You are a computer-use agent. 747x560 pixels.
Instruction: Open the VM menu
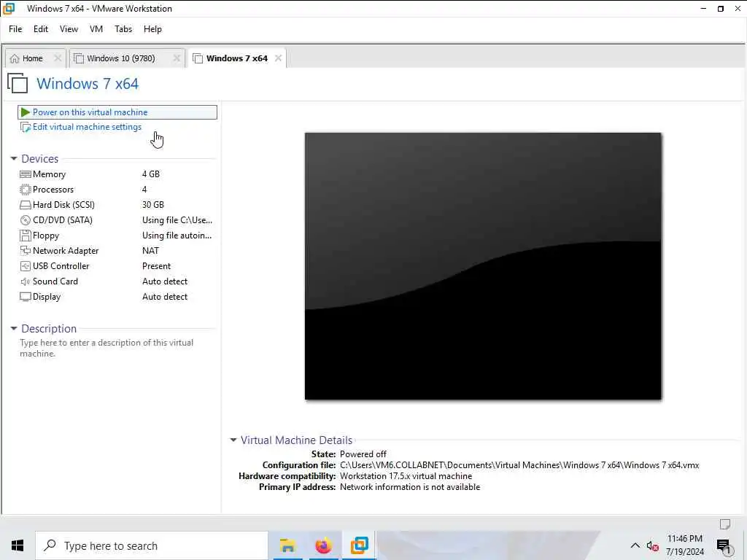coord(96,29)
